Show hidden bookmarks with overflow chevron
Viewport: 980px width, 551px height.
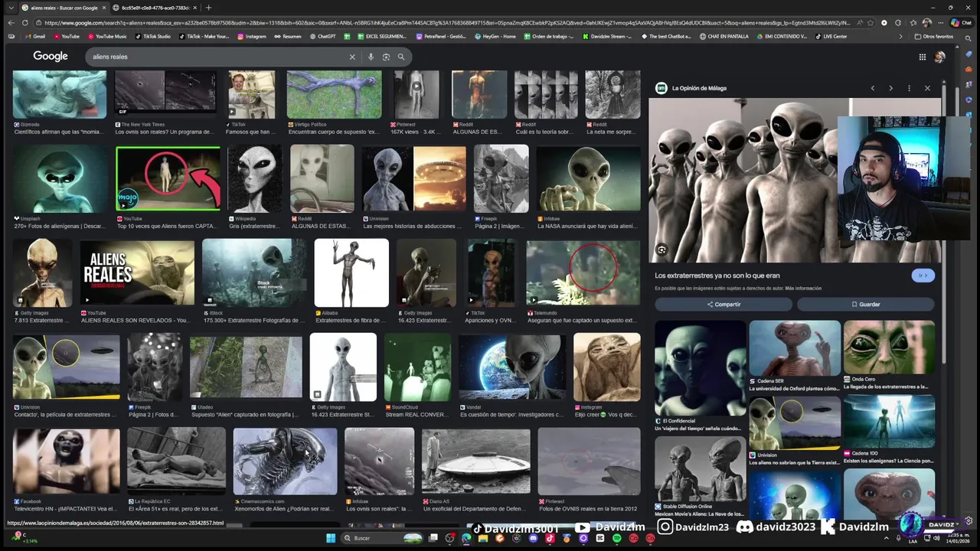(902, 36)
